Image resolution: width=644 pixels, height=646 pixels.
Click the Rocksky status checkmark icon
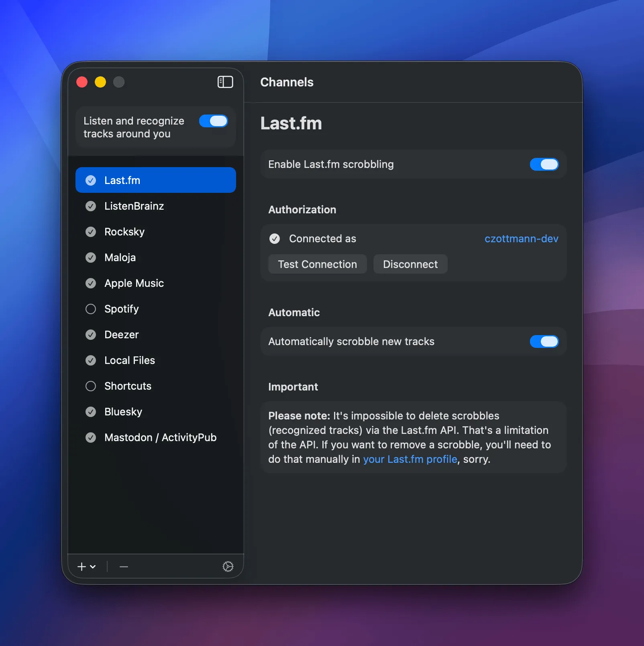pyautogui.click(x=91, y=232)
